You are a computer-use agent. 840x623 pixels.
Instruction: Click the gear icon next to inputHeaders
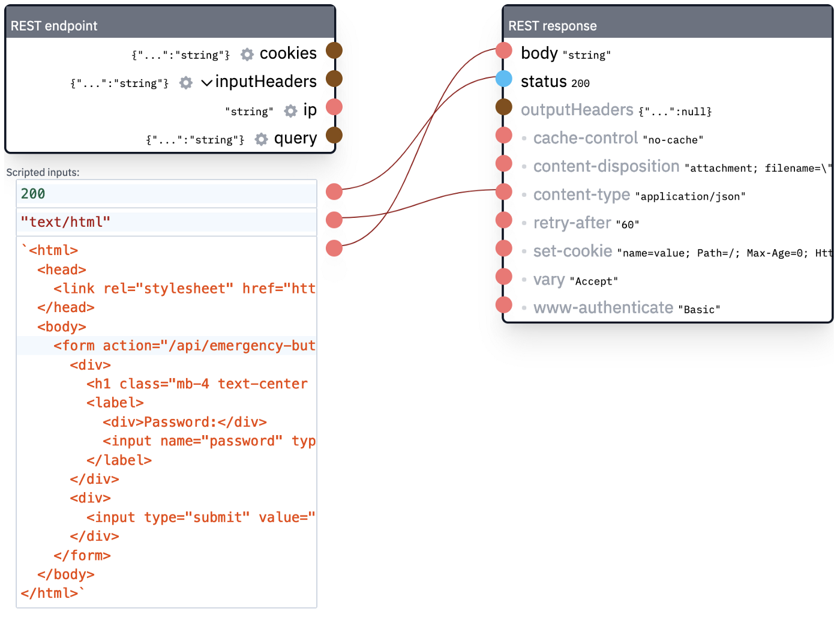click(186, 83)
